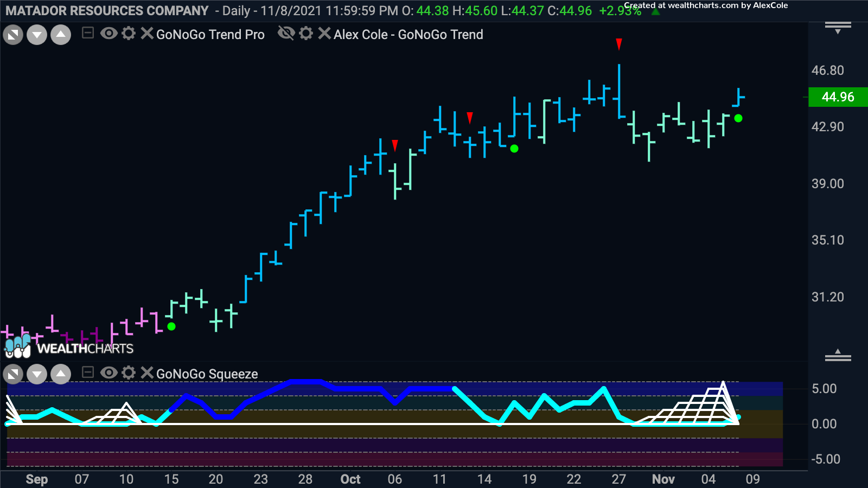Screen dimensions: 868x488
Task: Open settings for Alex Cole GoNoGo Trend
Action: click(306, 34)
